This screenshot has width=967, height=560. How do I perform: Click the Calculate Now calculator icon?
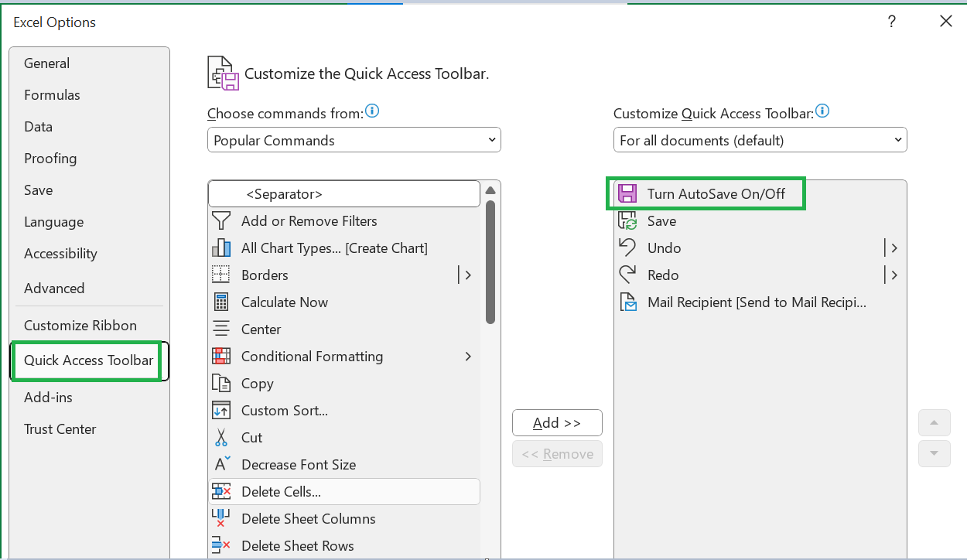pos(221,302)
